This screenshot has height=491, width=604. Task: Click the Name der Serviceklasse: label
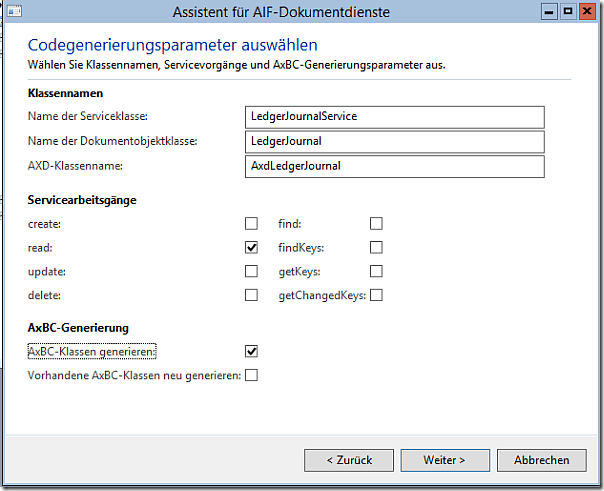click(x=88, y=116)
